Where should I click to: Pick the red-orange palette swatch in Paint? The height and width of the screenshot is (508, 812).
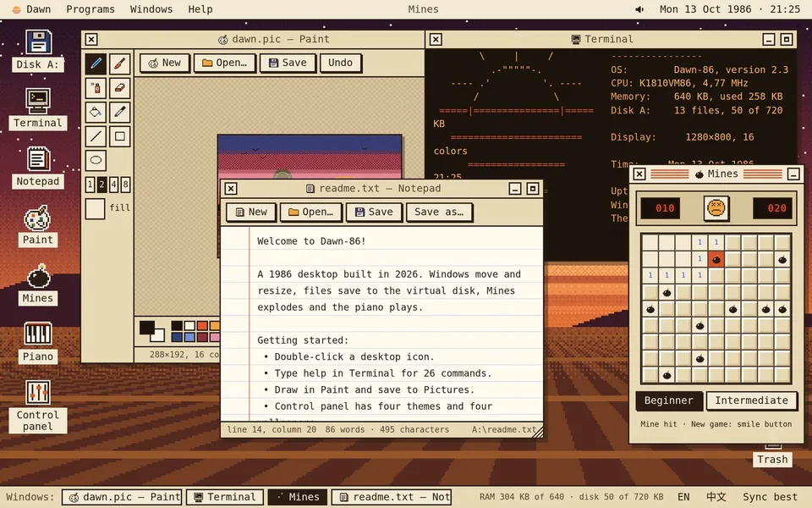202,325
